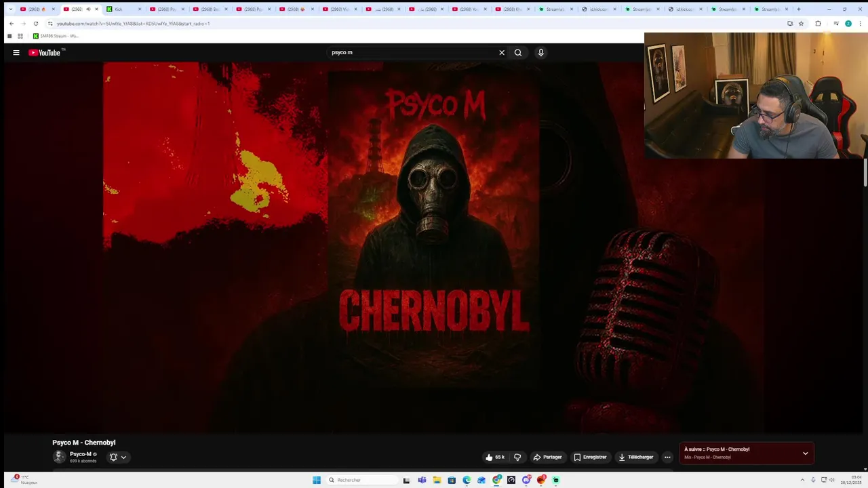Open the Chrome profile avatar icon

point(848,24)
